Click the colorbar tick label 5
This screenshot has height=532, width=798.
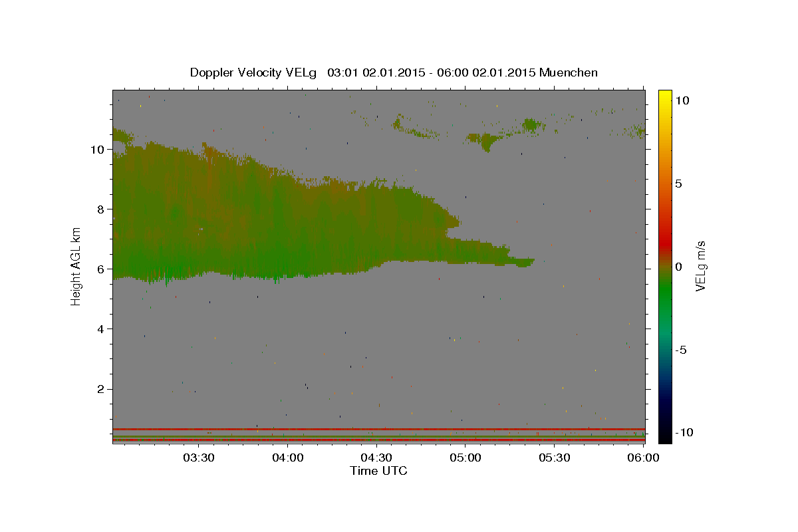point(679,184)
